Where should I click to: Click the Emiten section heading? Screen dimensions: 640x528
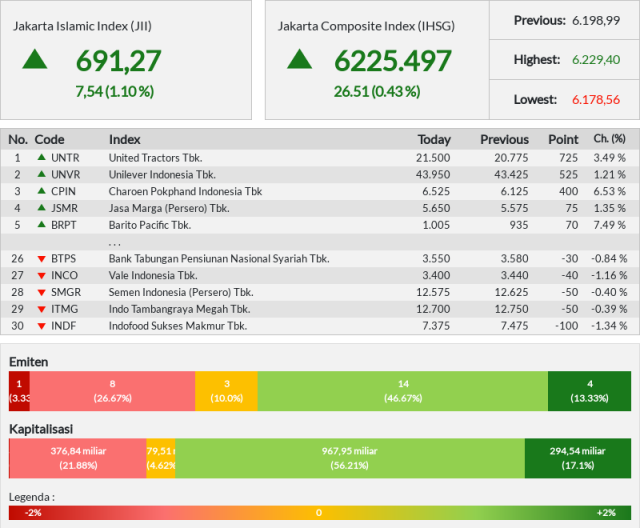coord(29,362)
